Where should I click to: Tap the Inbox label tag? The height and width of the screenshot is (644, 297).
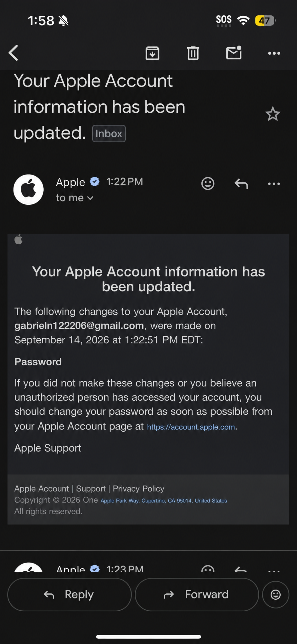[x=109, y=133]
